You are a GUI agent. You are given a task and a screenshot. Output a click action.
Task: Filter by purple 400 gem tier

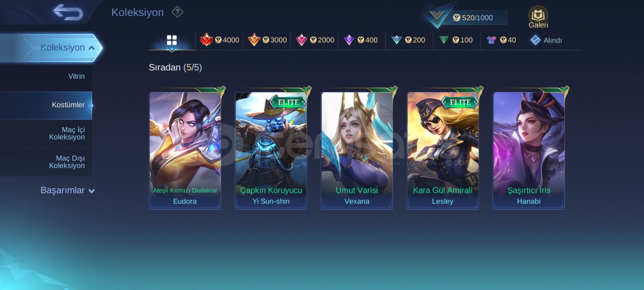pyautogui.click(x=361, y=40)
